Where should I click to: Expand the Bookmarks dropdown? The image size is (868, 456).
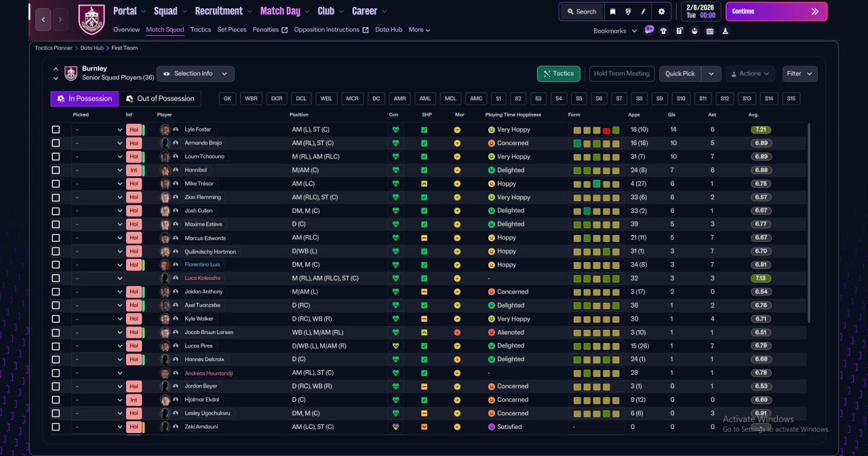click(x=615, y=31)
